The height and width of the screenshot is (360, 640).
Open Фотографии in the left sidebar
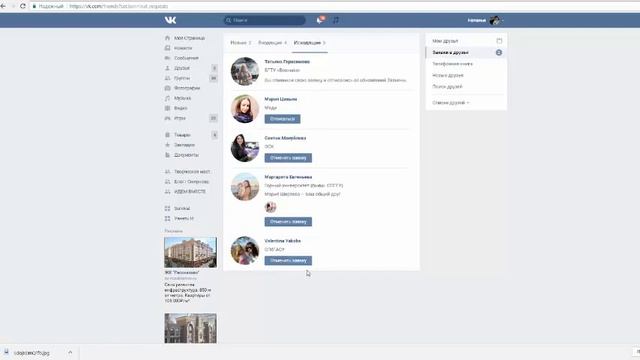tap(187, 88)
